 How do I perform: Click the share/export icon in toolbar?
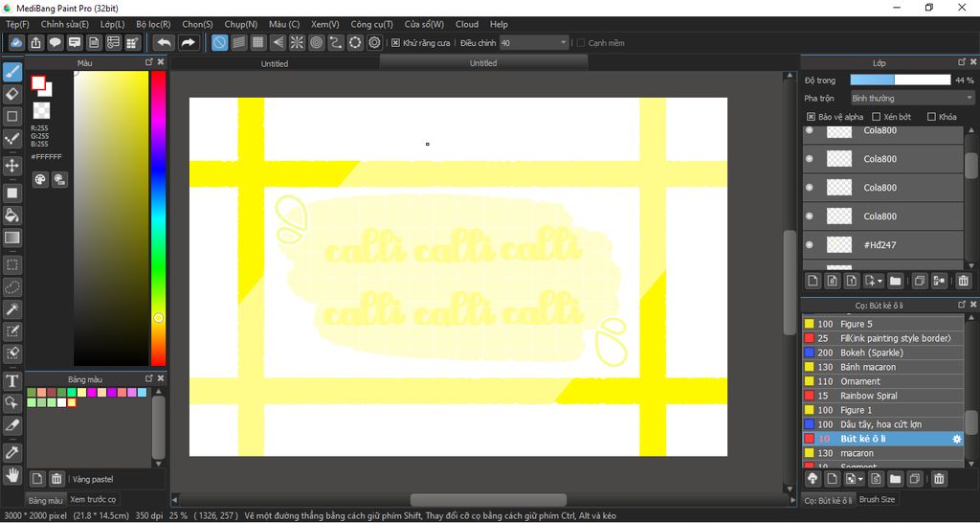click(x=36, y=42)
